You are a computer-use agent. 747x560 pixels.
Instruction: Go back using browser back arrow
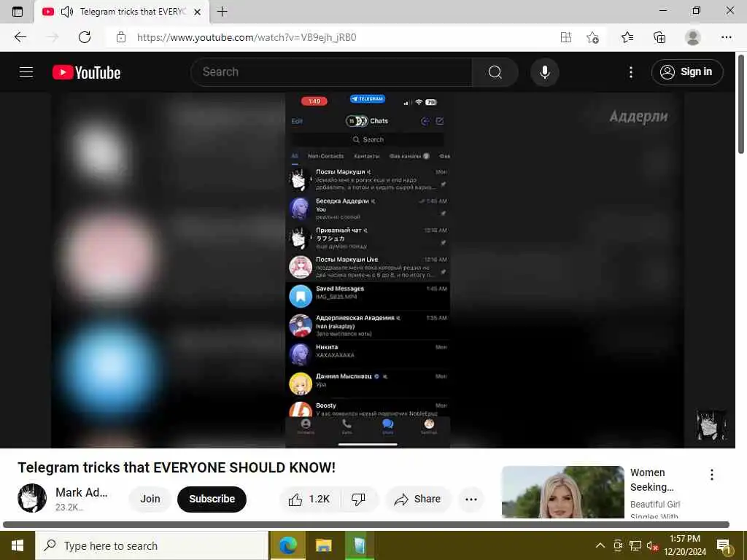click(20, 37)
